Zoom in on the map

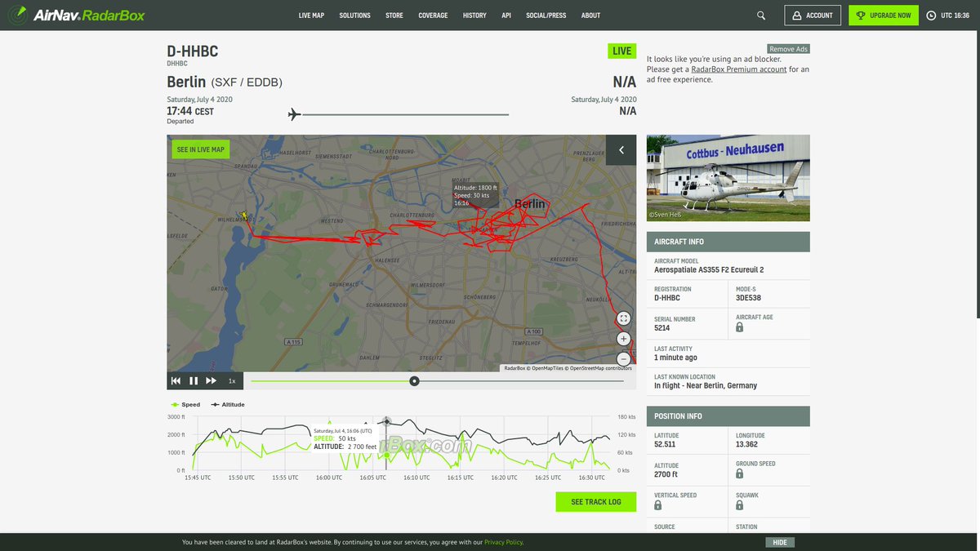pos(623,339)
